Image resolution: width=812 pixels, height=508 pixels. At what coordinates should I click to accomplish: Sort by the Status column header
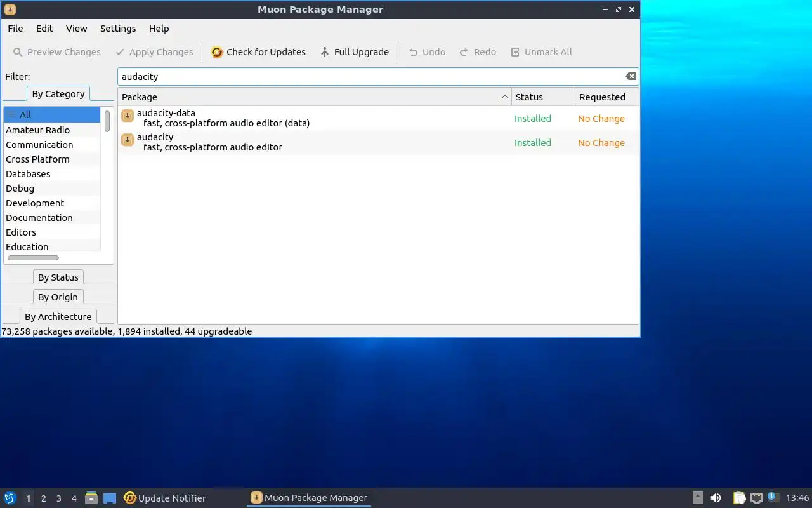pos(543,97)
